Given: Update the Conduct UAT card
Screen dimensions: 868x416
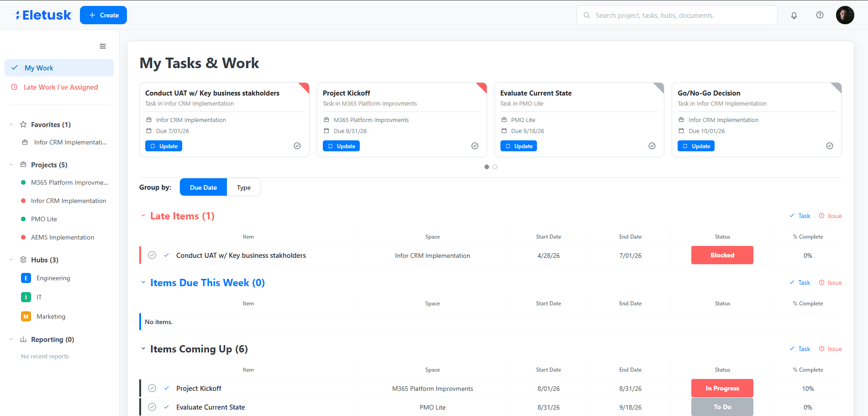Looking at the screenshot, I should (163, 146).
